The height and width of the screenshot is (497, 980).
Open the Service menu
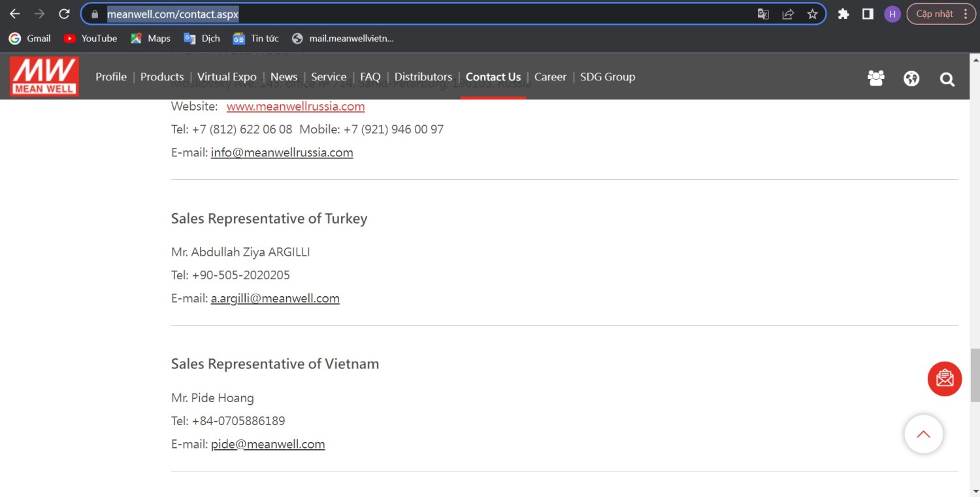[329, 77]
